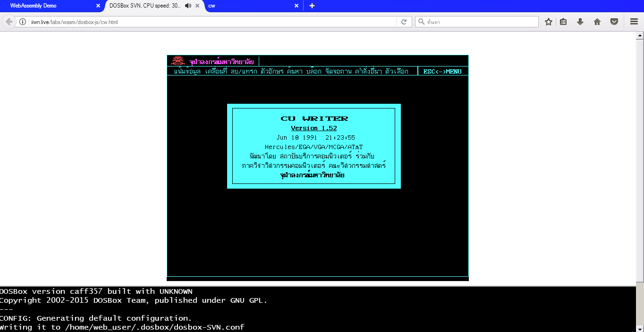Click the Copyright 2002-2015 DOSBox Team line
The image size is (644, 332).
134,300
